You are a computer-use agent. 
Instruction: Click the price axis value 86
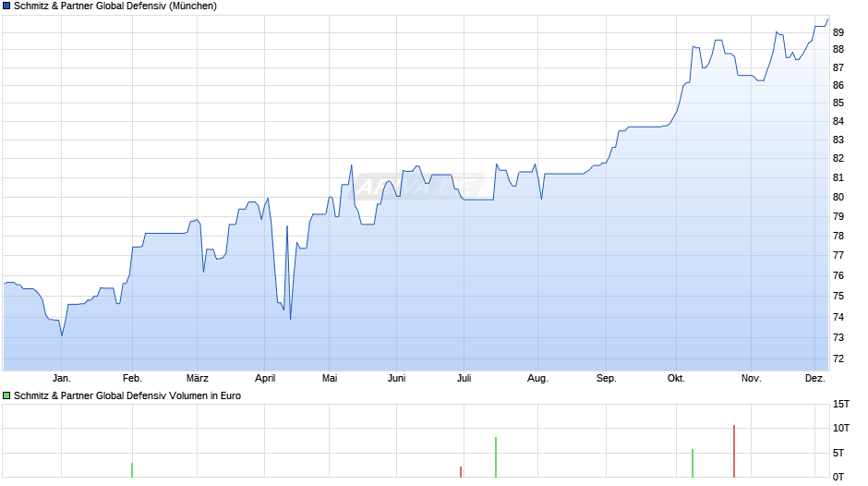(x=838, y=85)
